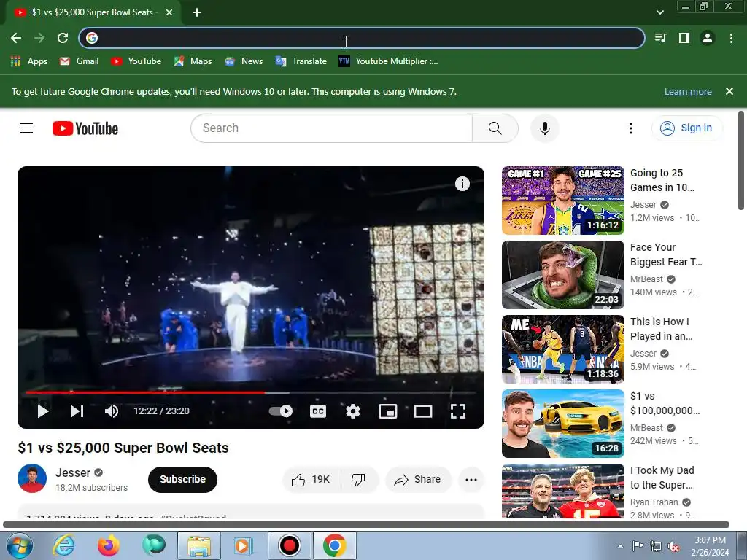The width and height of the screenshot is (747, 560).
Task: Mute the video volume
Action: click(112, 411)
